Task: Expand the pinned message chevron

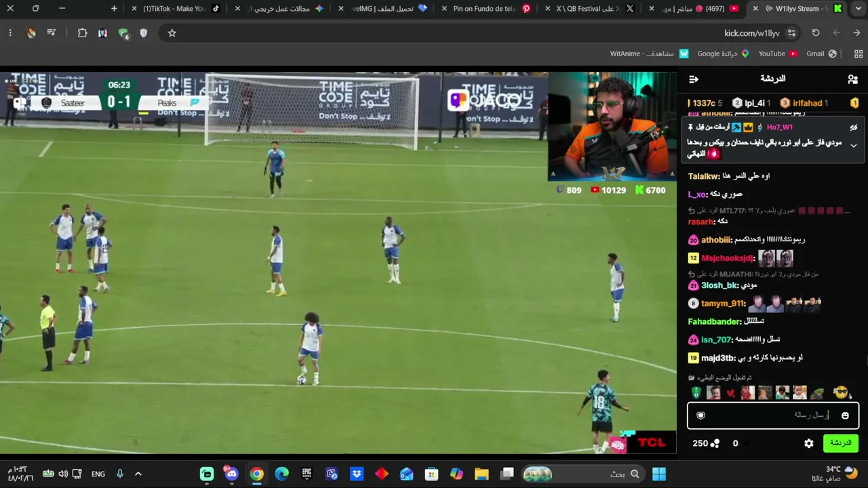Action: point(854,146)
